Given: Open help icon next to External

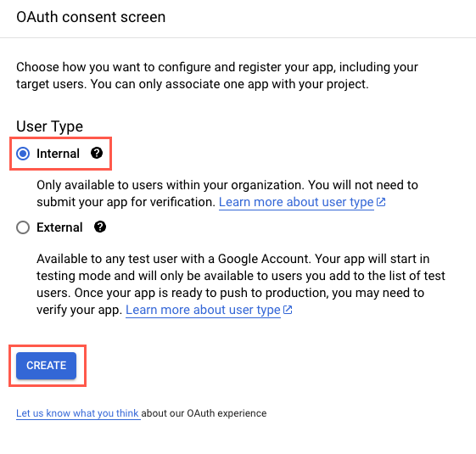Looking at the screenshot, I should click(x=100, y=227).
